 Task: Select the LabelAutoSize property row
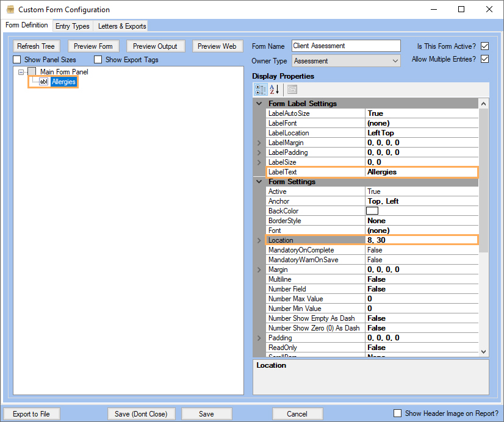click(372, 113)
